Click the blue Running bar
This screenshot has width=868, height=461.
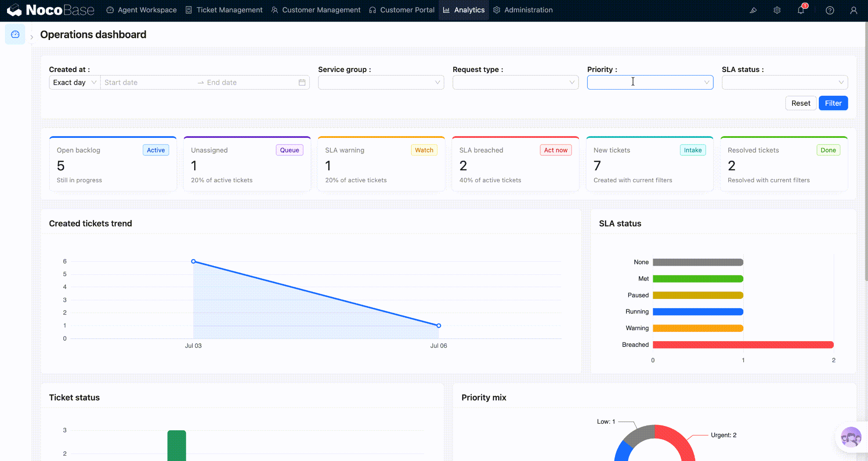click(698, 312)
